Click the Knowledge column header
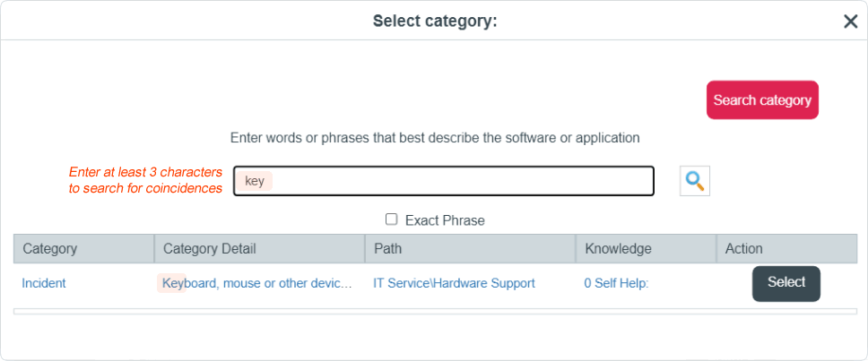 point(647,249)
